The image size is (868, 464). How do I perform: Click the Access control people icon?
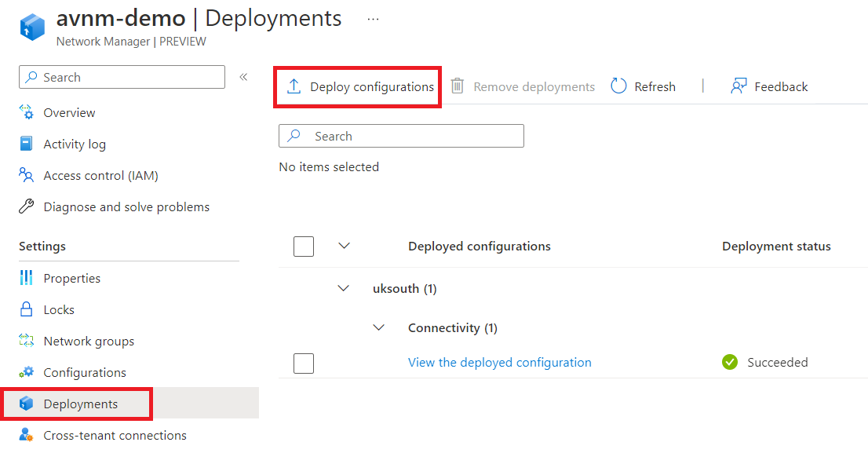[26, 175]
